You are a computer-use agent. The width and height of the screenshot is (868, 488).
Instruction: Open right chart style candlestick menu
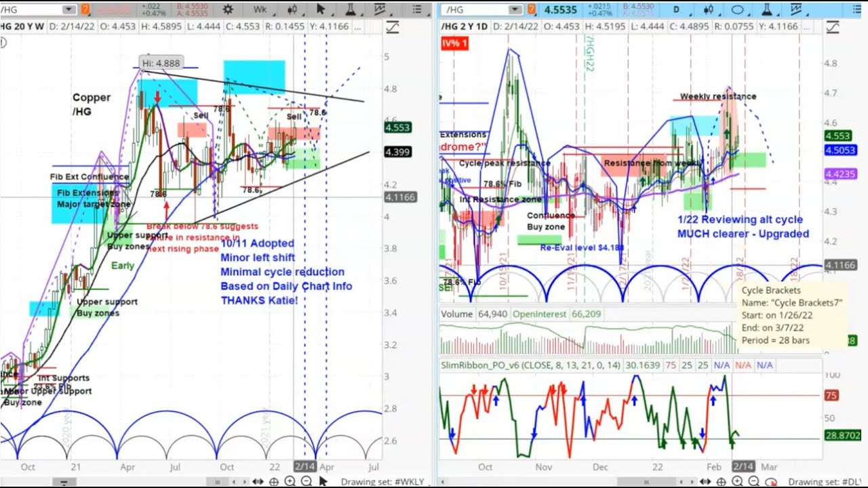(x=709, y=9)
